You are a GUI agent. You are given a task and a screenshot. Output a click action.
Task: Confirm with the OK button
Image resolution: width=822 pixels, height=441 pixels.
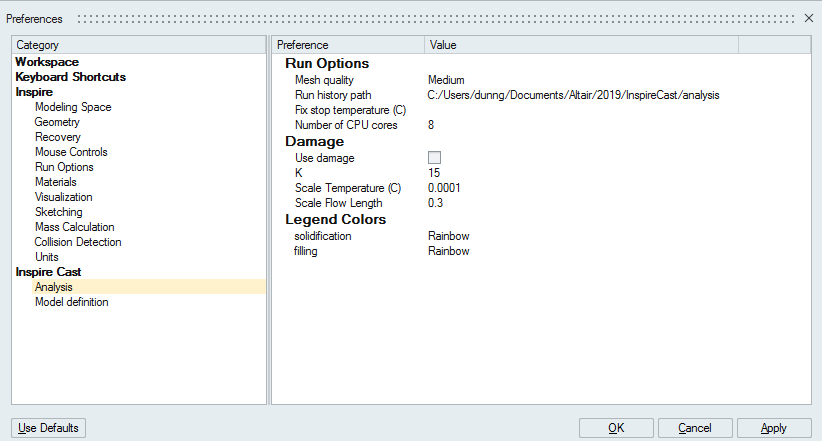click(x=616, y=428)
